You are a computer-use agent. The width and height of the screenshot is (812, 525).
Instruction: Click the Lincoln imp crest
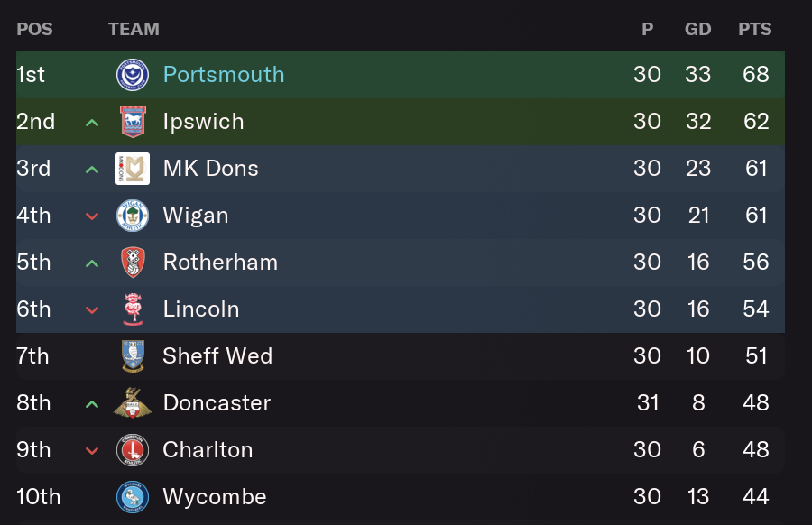point(133,309)
